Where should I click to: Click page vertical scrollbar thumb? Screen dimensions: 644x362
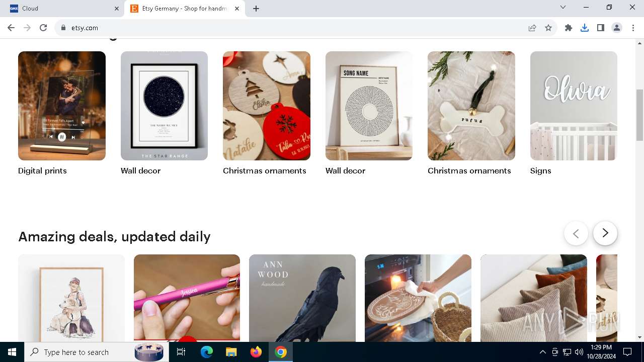(x=639, y=115)
